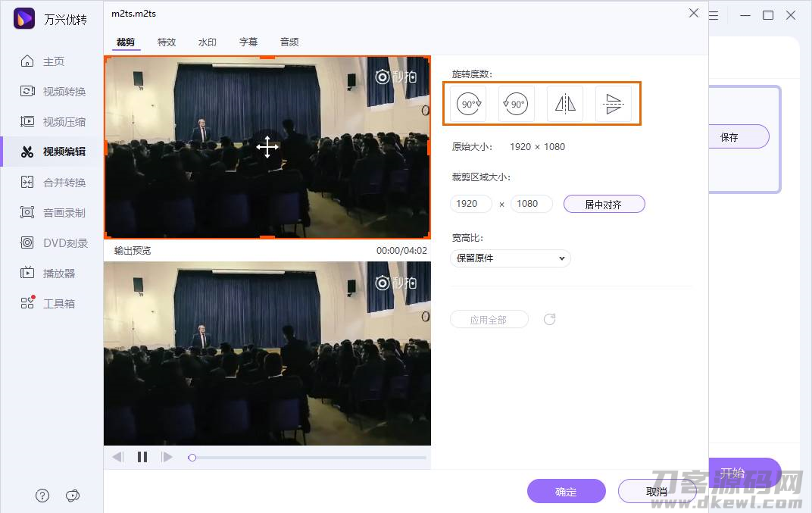Image resolution: width=812 pixels, height=513 pixels.
Task: Click 保存 save button in main window
Action: point(738,137)
